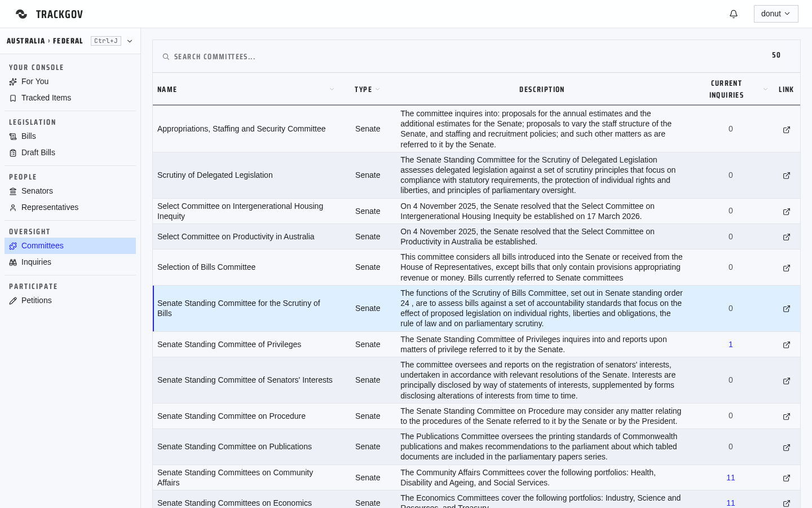Open external link for Committee of Privileges
Viewport: 812px width, 508px height.
[787, 345]
